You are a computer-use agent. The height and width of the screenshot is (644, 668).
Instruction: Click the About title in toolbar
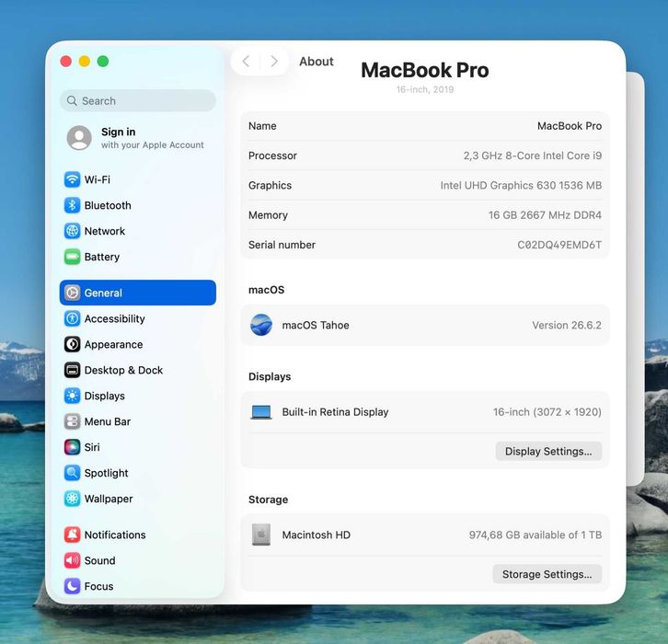[x=317, y=62]
